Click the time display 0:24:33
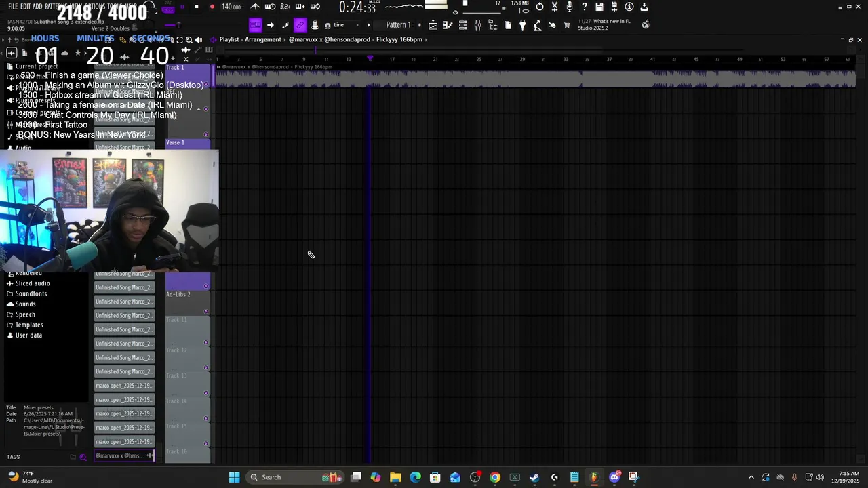 357,7
